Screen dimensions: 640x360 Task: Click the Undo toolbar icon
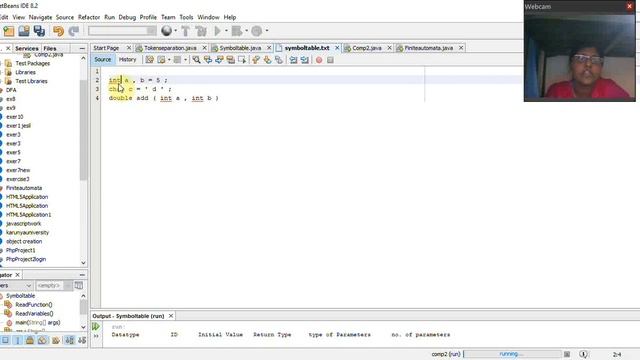coord(58,31)
